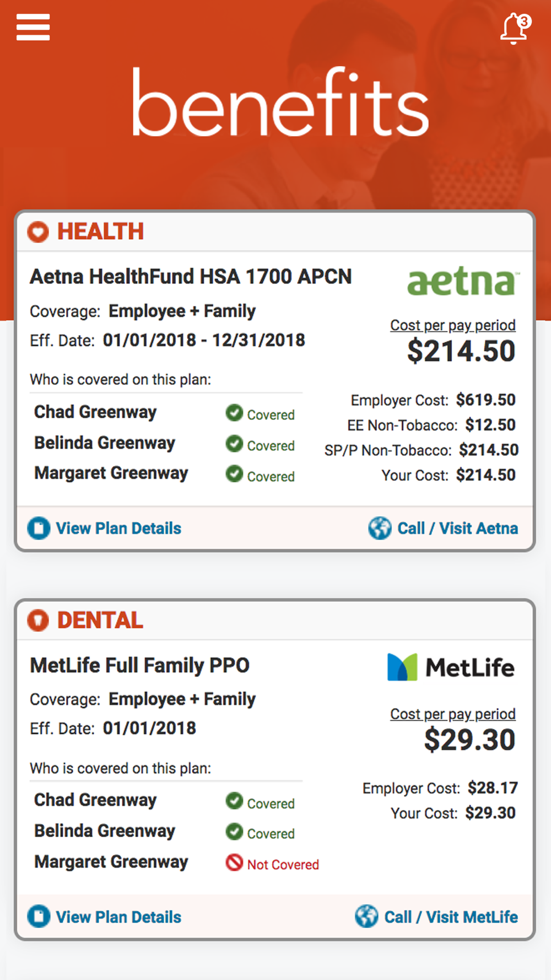The width and height of the screenshot is (551, 980).
Task: Click document icon beside Dental View Plan Details
Action: (39, 917)
